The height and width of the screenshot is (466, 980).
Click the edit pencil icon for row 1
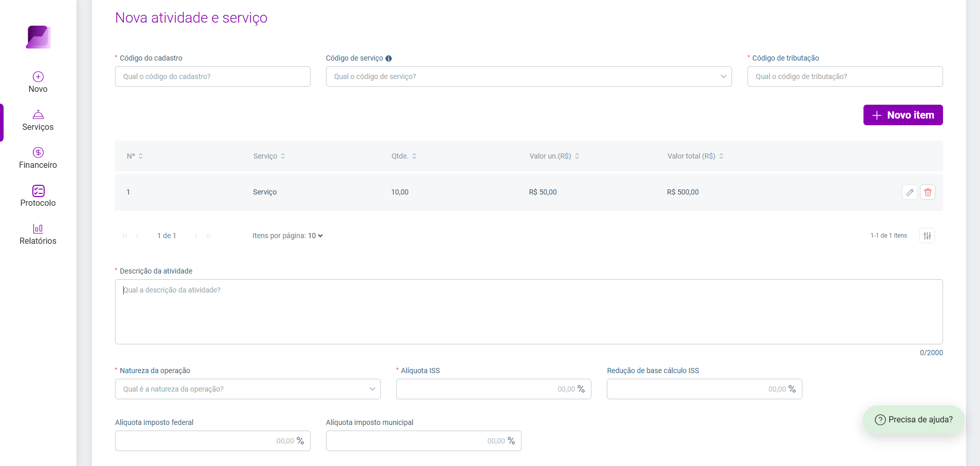[x=910, y=192]
